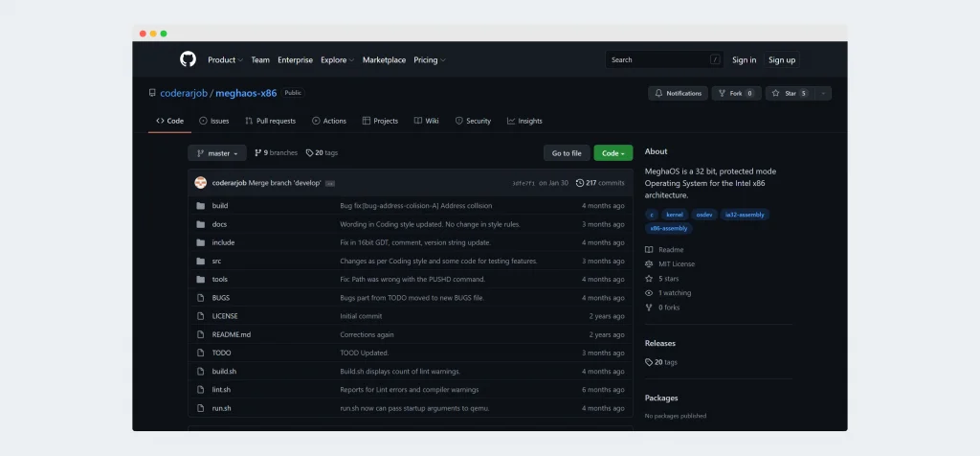Open the Explore dropdown menu
This screenshot has width=980, height=456.
(338, 60)
